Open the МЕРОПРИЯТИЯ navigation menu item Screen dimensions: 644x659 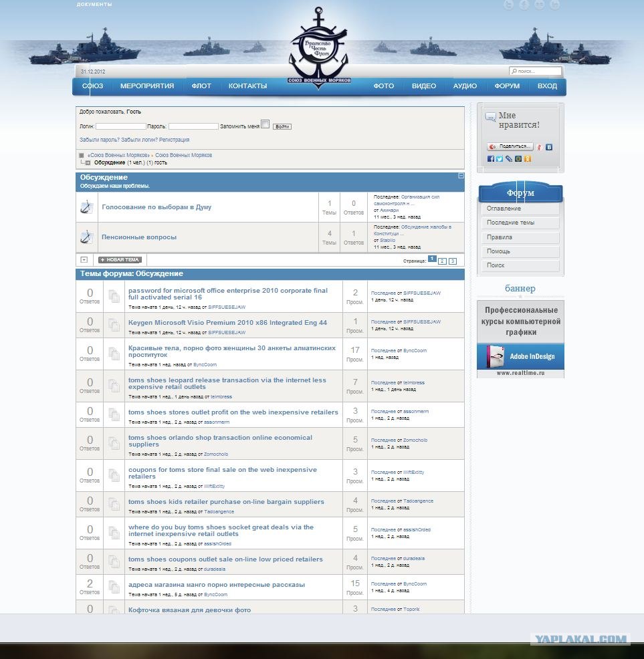pyautogui.click(x=147, y=86)
